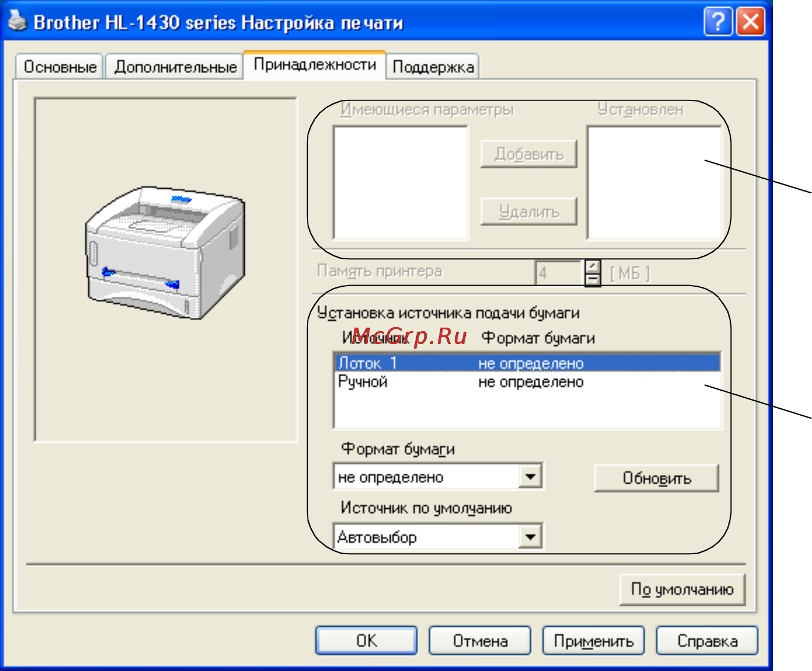812x671 pixels.
Task: Select the Принадлежности tab
Action: pyautogui.click(x=315, y=65)
